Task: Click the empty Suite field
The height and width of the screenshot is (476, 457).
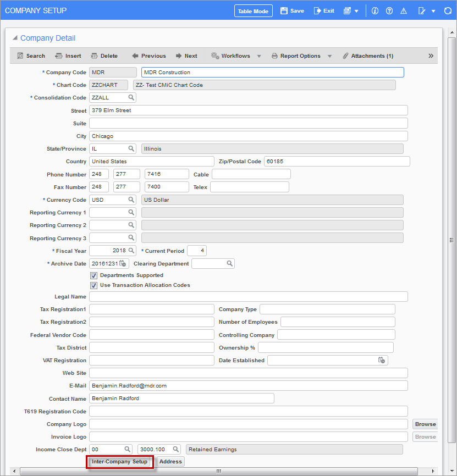Action: click(249, 123)
